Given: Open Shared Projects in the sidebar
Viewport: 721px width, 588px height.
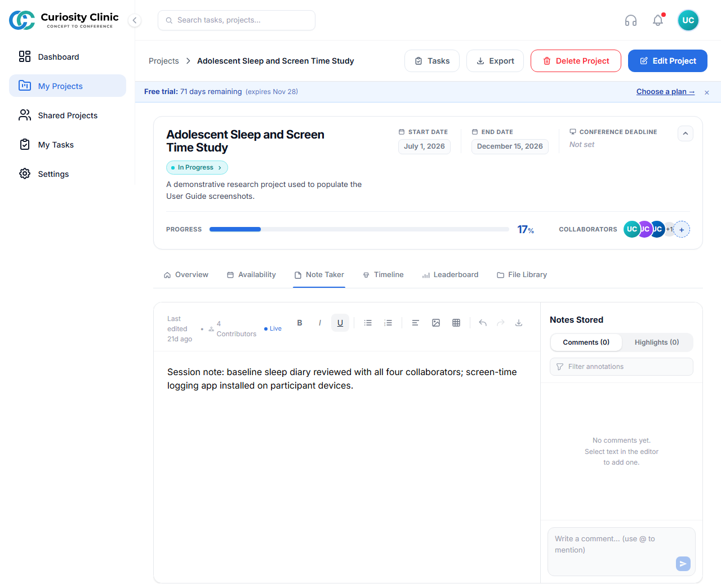Looking at the screenshot, I should pos(68,115).
